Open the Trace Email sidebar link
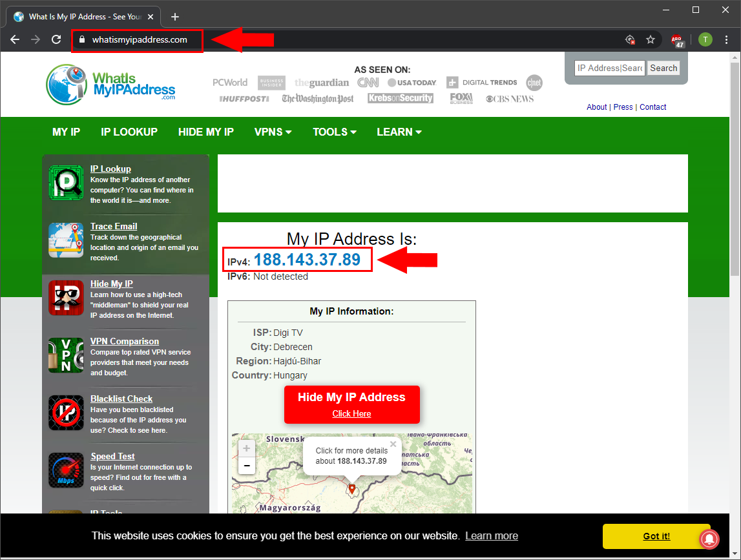Viewport: 741px width, 560px height. pos(114,226)
